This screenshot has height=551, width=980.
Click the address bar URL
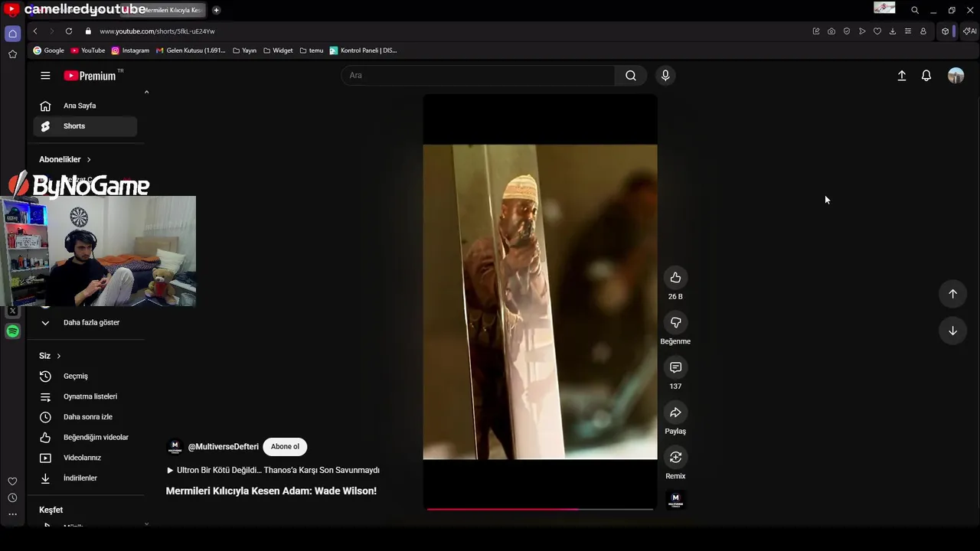(x=157, y=31)
